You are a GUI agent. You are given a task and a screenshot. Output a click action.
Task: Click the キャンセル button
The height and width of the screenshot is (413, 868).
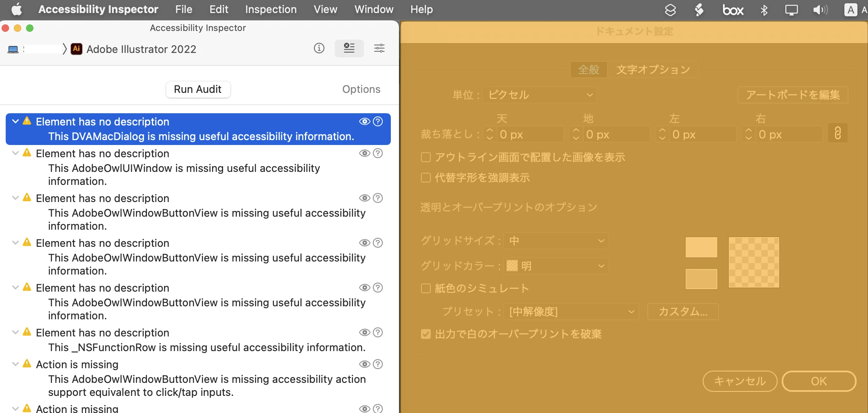point(740,381)
